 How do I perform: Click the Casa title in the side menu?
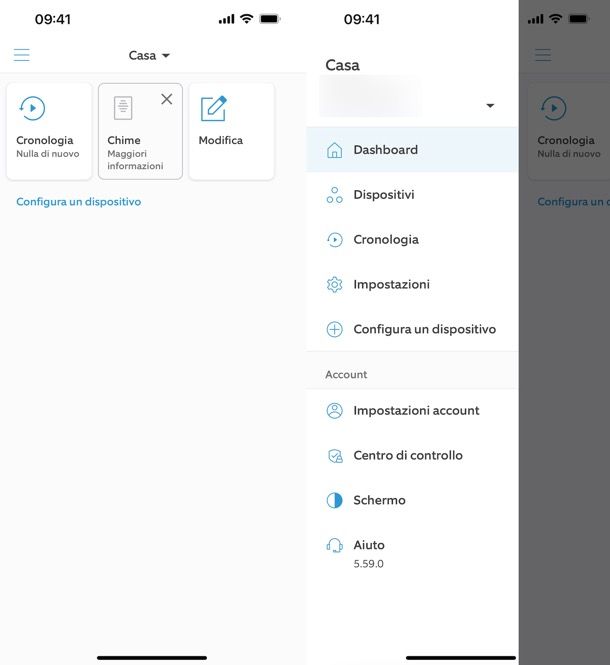click(342, 65)
